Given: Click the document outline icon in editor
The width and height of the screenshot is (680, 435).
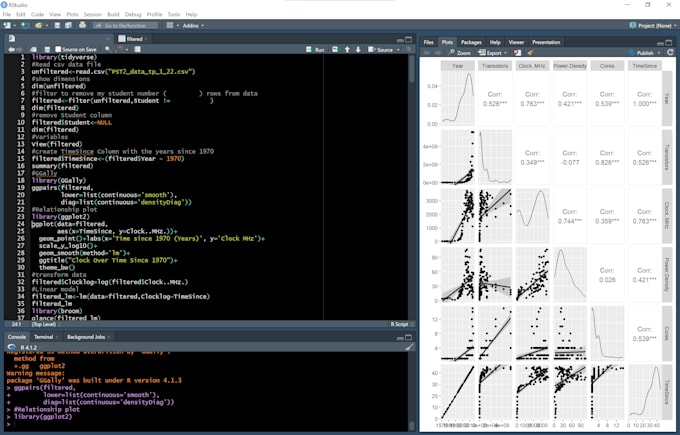Looking at the screenshot, I should click(409, 49).
